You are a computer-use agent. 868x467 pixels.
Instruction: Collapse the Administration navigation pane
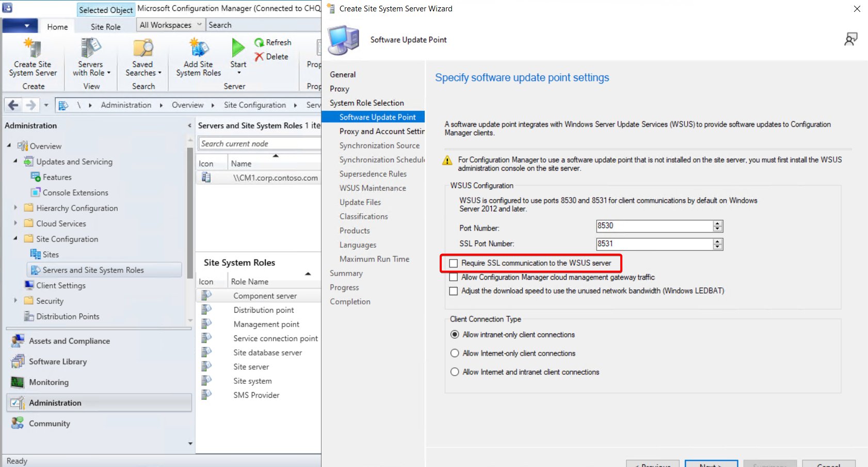[189, 125]
